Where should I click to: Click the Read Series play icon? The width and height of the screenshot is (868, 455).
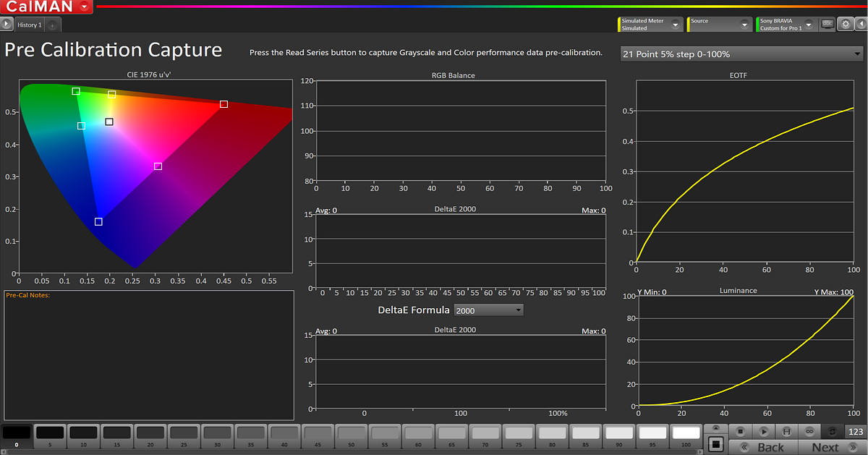pyautogui.click(x=764, y=431)
